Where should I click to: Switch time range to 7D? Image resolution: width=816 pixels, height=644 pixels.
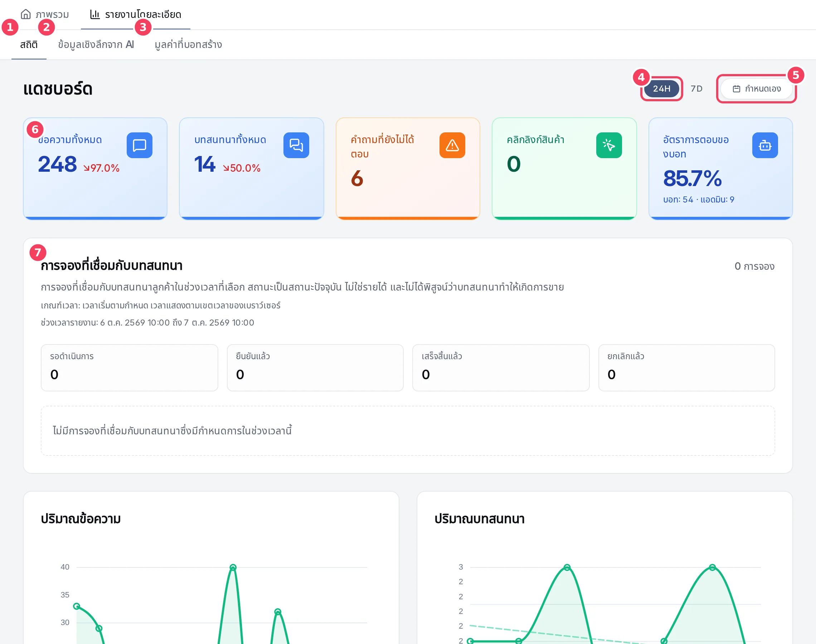point(696,89)
